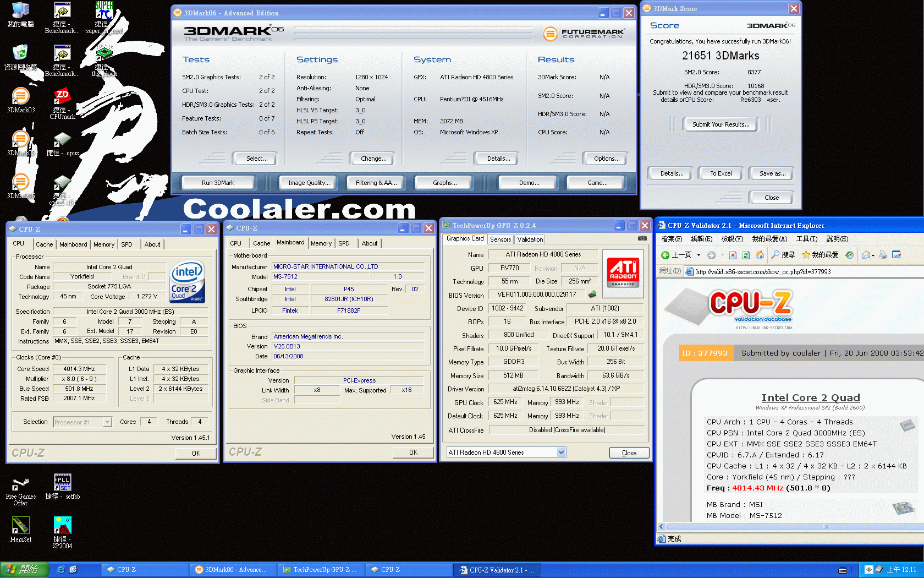Click the Start button on taskbar
The height and width of the screenshot is (578, 924).
pyautogui.click(x=24, y=570)
